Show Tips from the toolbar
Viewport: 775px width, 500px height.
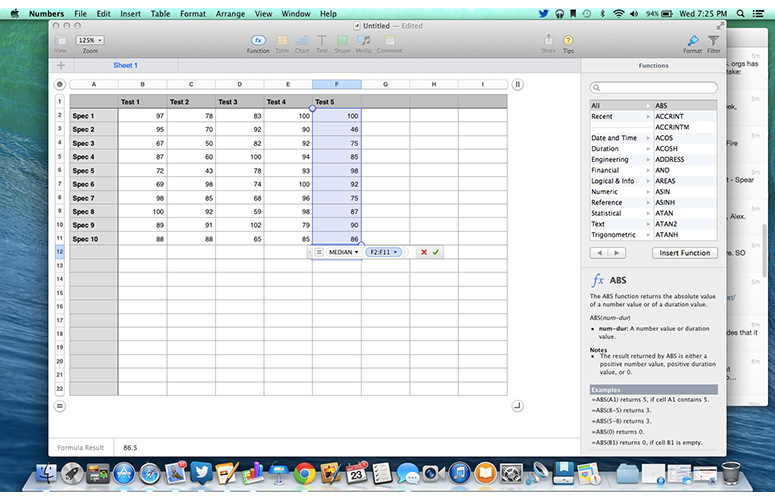coord(568,43)
